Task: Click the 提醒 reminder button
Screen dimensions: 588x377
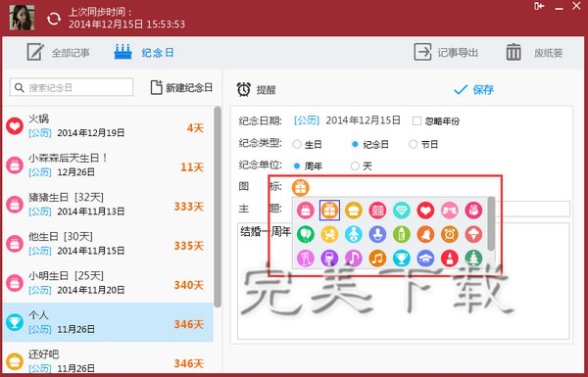Action: click(257, 89)
